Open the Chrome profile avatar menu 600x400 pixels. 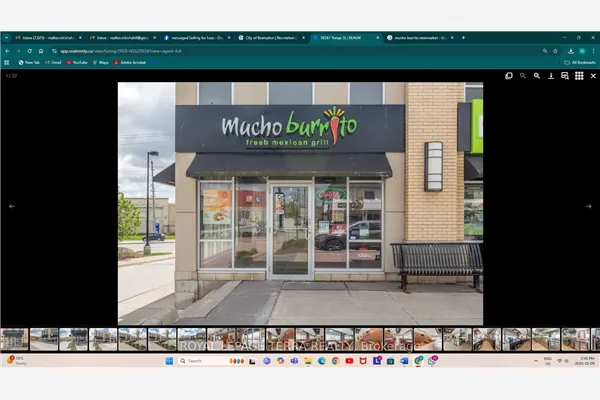point(582,51)
